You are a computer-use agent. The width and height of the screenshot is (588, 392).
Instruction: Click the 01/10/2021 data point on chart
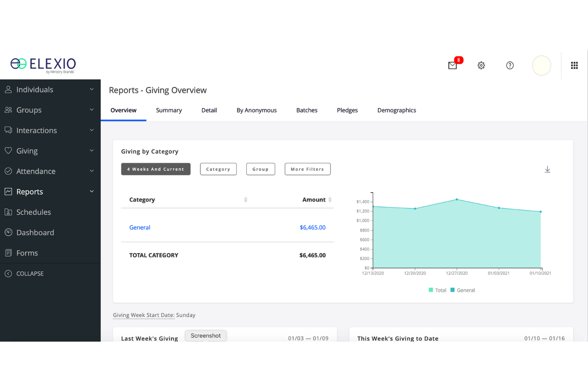click(x=541, y=212)
